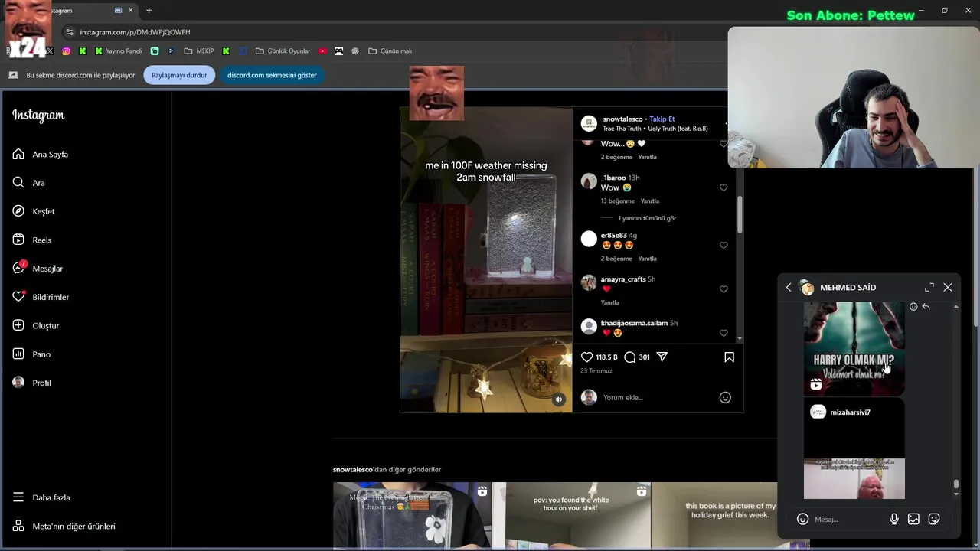
Task: Click the comments panel scrollbar
Action: [740, 215]
